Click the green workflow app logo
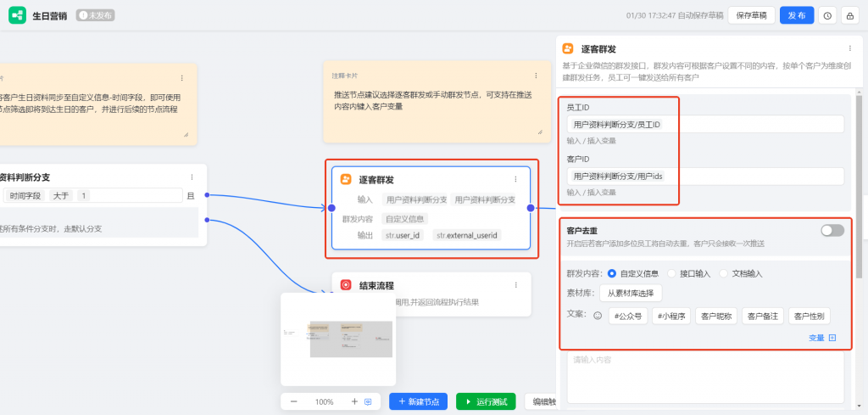Screen dimensions: 868x415 pyautogui.click(x=17, y=15)
